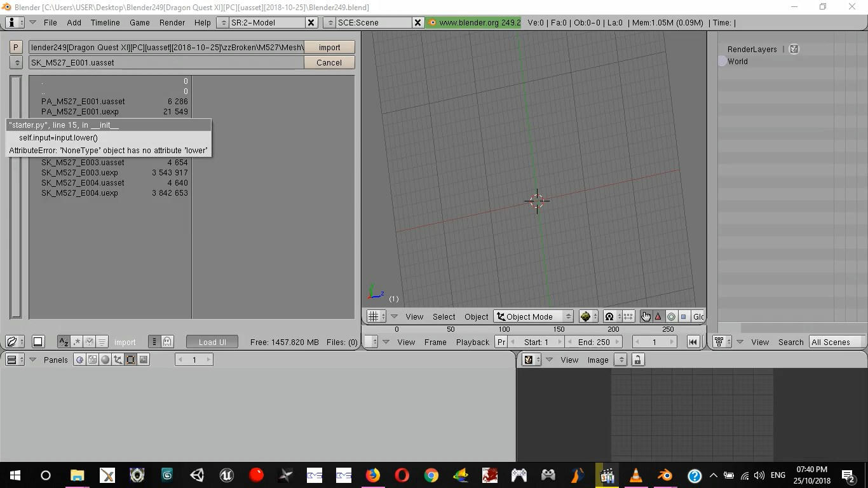Image resolution: width=868 pixels, height=488 pixels.
Task: Delete the SCE:Scene with X button
Action: pos(417,22)
